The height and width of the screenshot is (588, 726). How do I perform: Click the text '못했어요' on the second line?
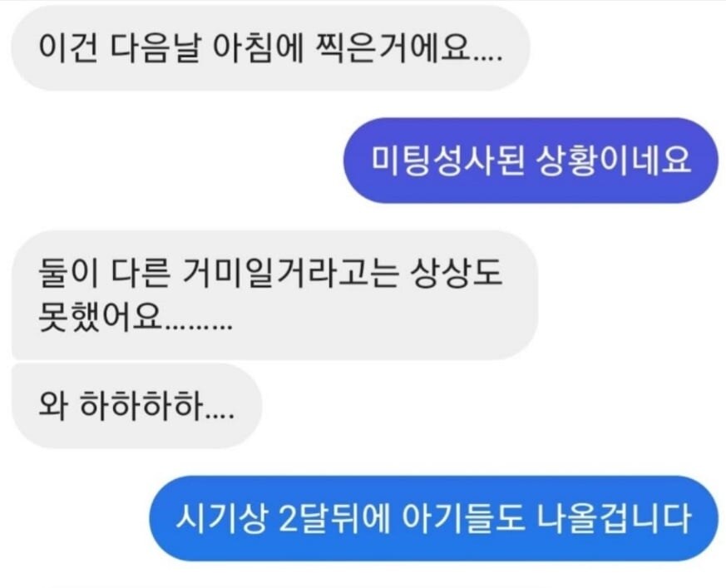tap(100, 318)
